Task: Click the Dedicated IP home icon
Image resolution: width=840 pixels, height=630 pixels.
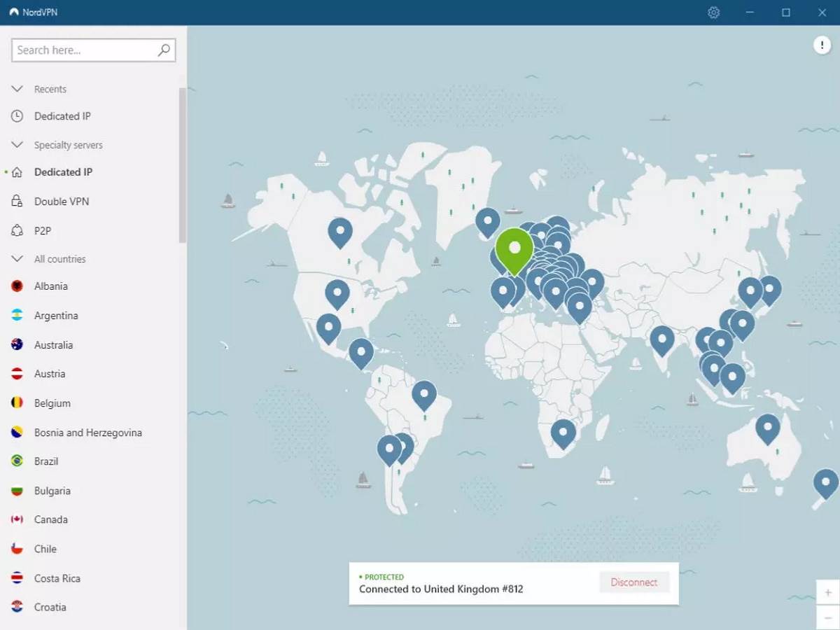Action: (16, 171)
